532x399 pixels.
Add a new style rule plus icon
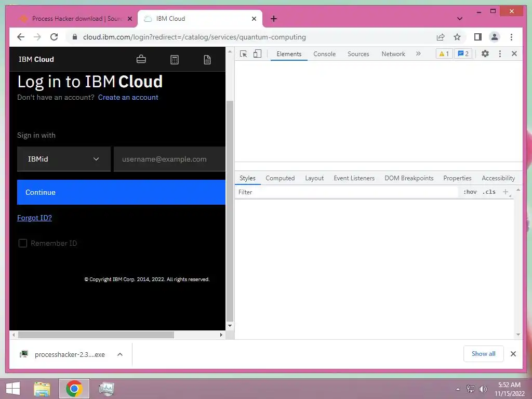coord(506,192)
